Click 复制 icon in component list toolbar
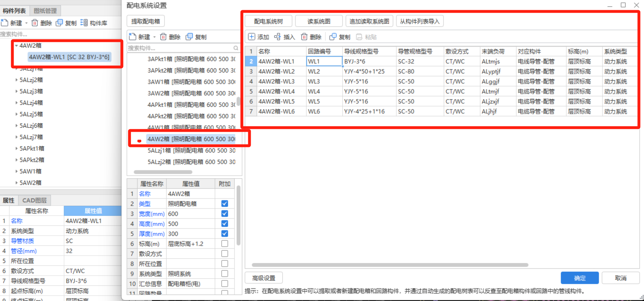 59,23
